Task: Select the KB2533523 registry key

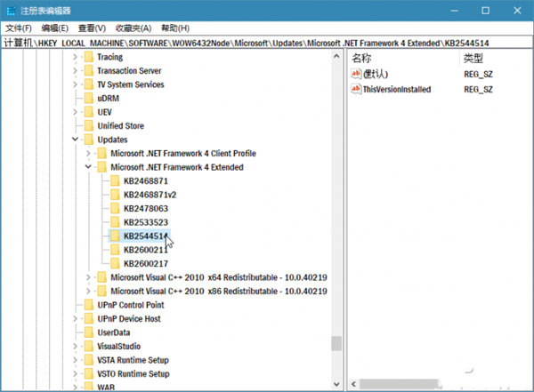Action: [x=146, y=222]
